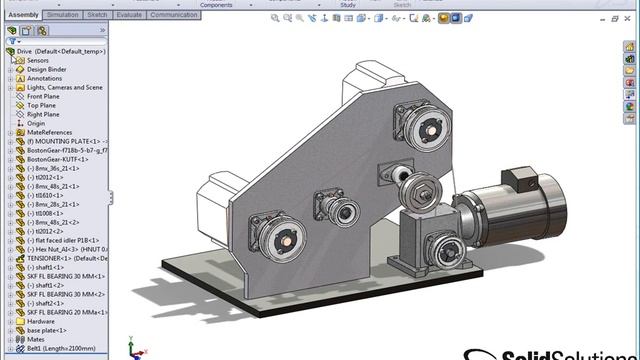Viewport: 640px width, 360px height.
Task: Restore the document window
Action: 615,19
